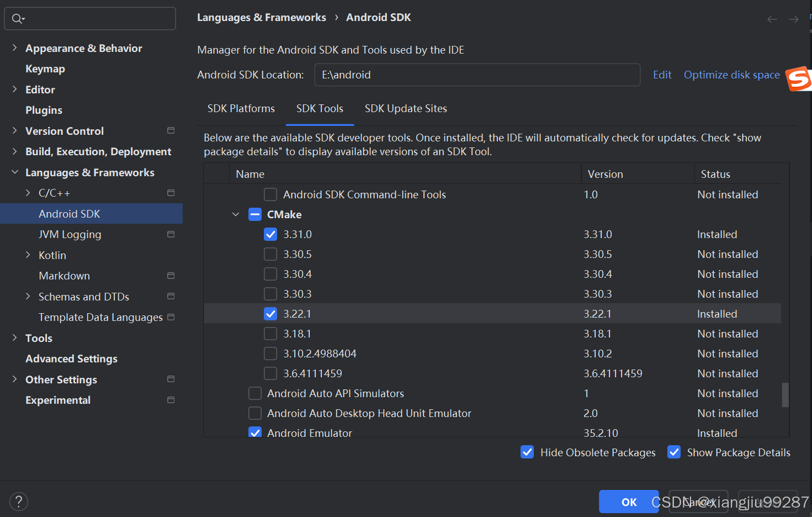The height and width of the screenshot is (517, 812).
Task: Collapse the CMake group in table
Action: (236, 214)
